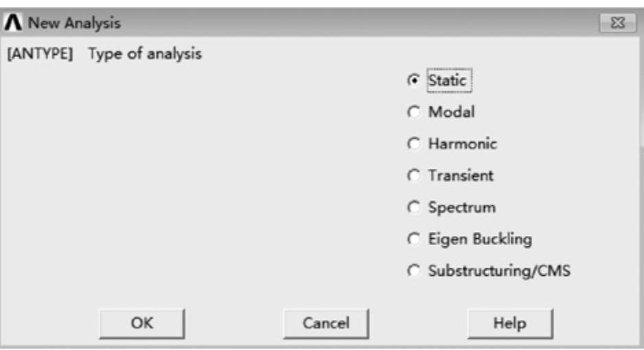Enable the Transient analysis radio button

(413, 175)
